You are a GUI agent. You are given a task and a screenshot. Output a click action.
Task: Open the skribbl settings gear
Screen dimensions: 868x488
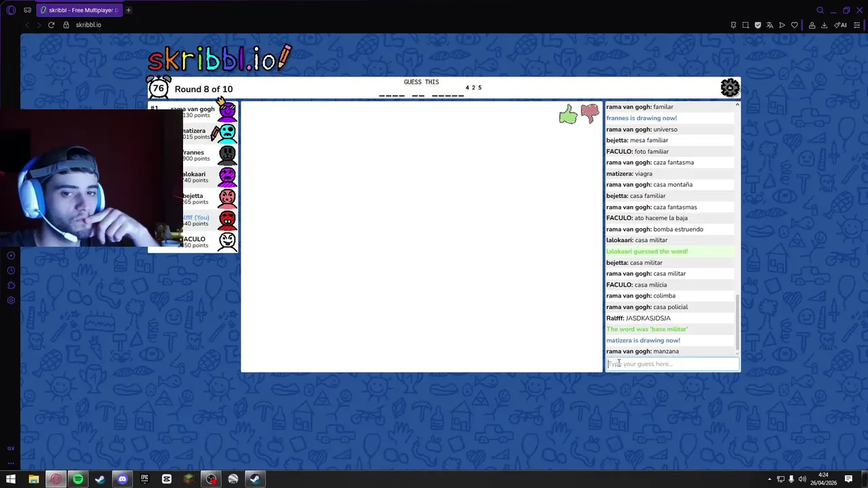pyautogui.click(x=730, y=88)
